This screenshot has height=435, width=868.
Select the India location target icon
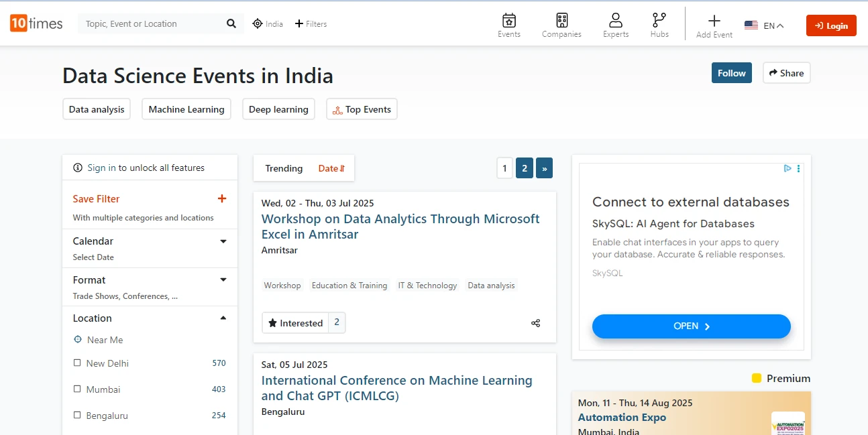click(x=258, y=23)
